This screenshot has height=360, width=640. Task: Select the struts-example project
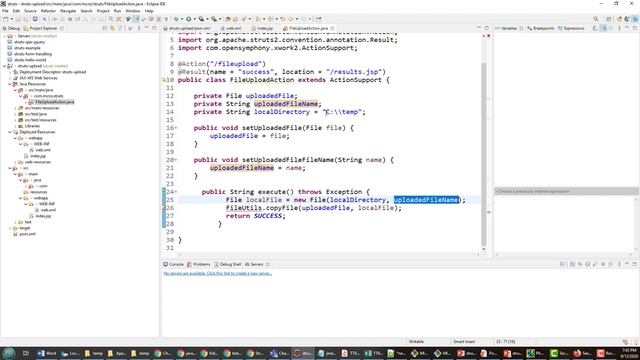[27, 48]
